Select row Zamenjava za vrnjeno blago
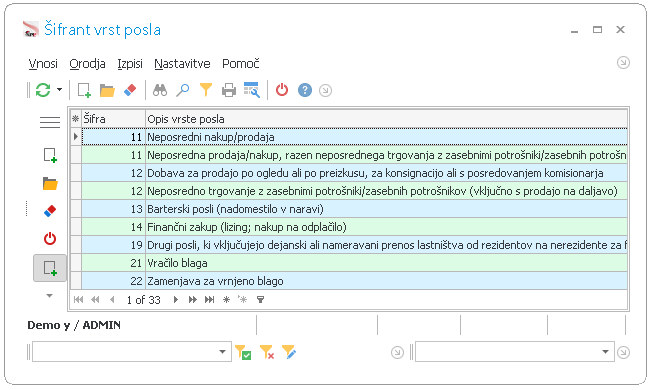The image size is (650, 390). pyautogui.click(x=354, y=281)
